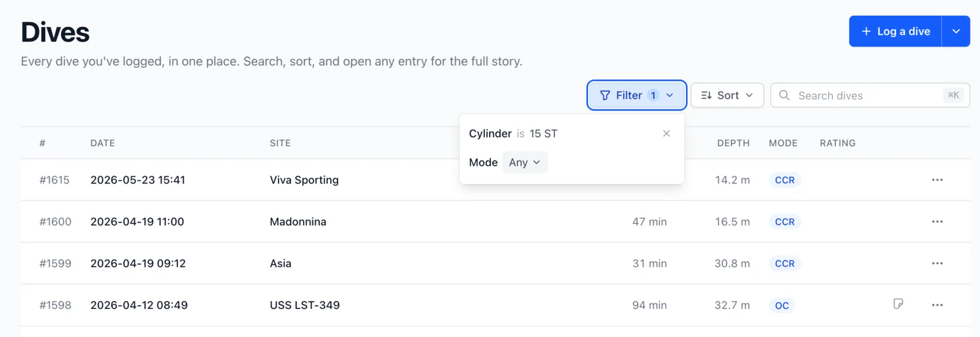The width and height of the screenshot is (980, 337).
Task: Click the DATE column header
Action: (x=103, y=143)
